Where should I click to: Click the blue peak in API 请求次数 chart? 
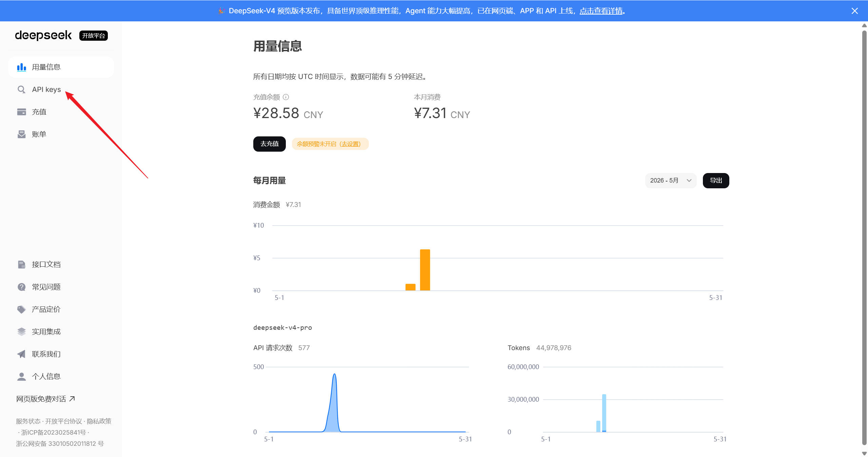334,404
